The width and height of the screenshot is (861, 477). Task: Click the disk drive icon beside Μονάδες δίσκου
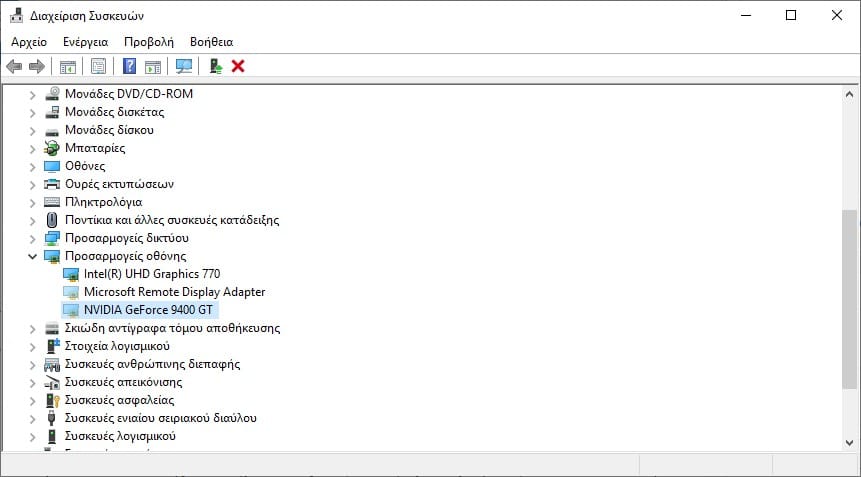click(x=52, y=132)
